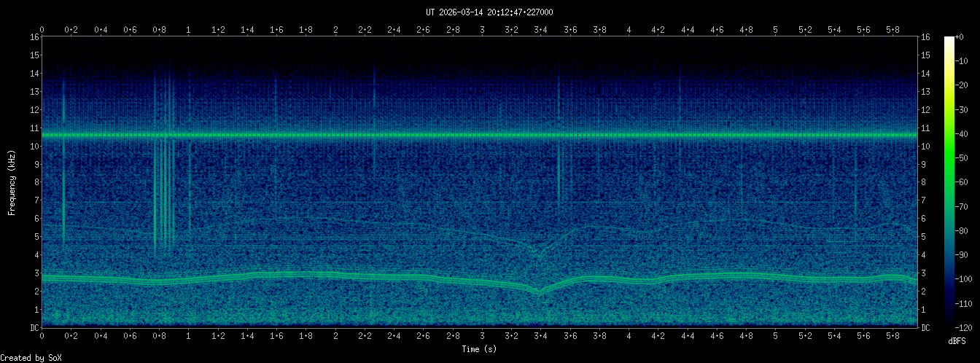Click the 10 kHz label on the right axis

[925, 147]
